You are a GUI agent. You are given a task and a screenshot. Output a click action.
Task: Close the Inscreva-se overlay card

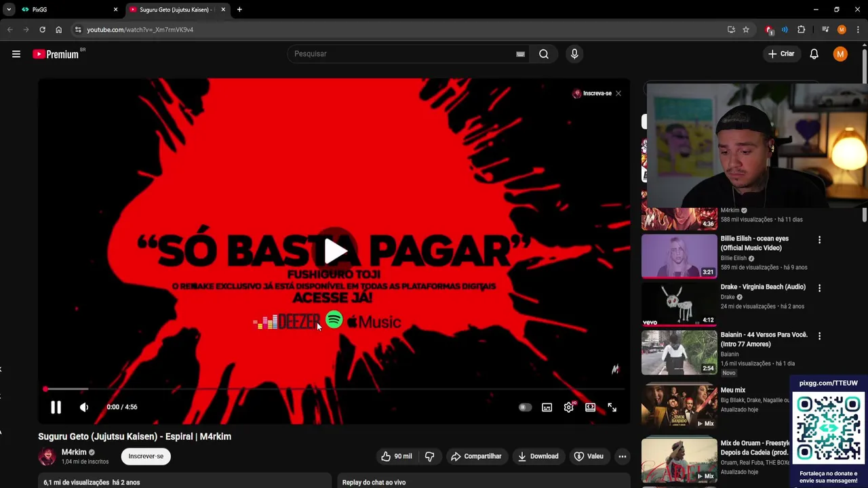618,94
